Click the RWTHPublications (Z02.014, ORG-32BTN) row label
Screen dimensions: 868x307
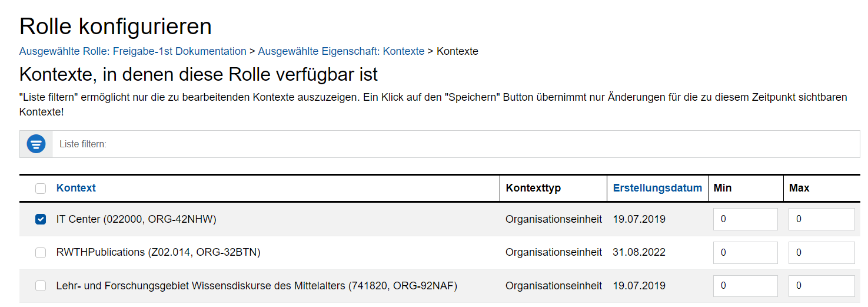point(158,253)
